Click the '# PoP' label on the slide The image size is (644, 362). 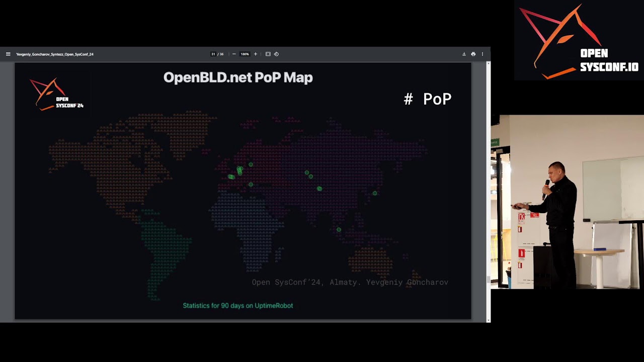coord(428,99)
